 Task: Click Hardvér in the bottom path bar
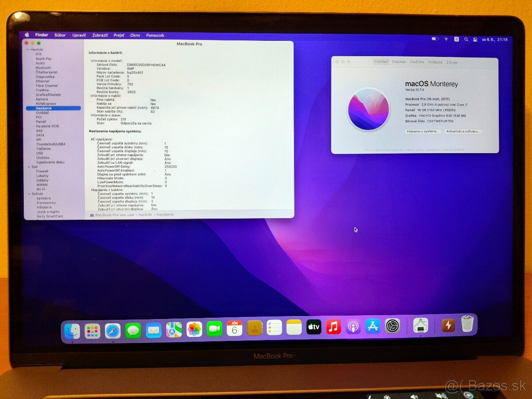[145, 215]
